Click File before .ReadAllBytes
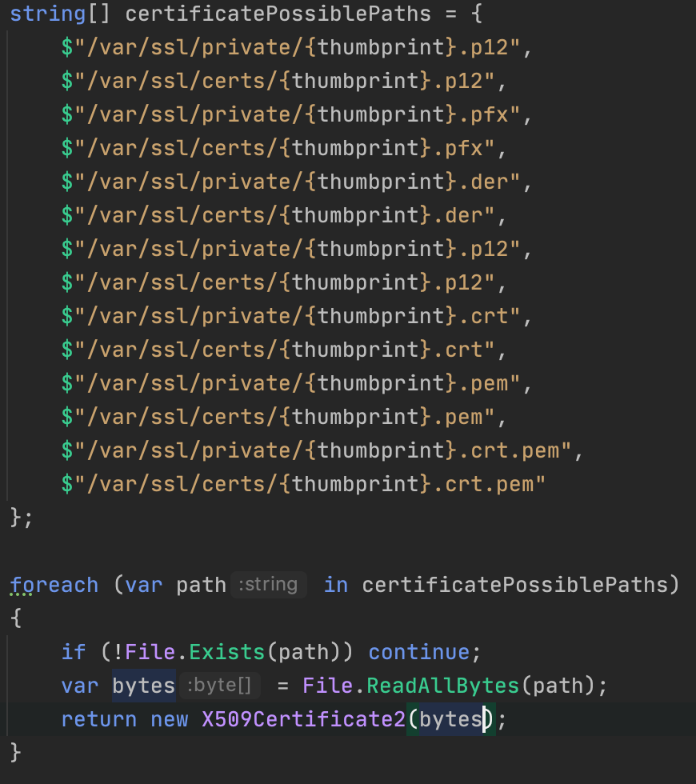696x784 pixels. click(328, 686)
